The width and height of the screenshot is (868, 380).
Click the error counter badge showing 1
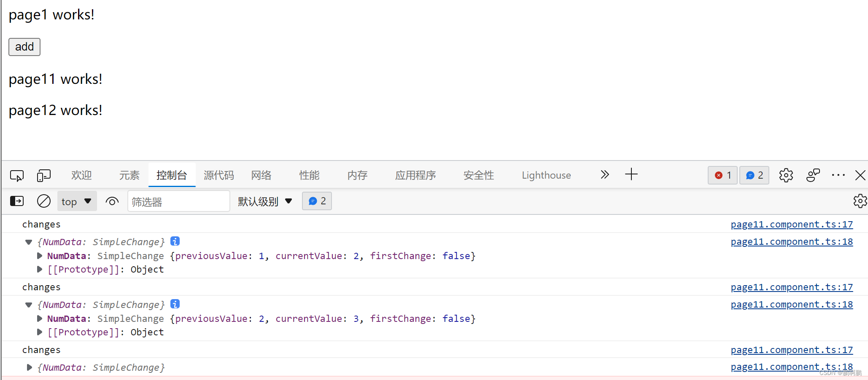pyautogui.click(x=722, y=175)
